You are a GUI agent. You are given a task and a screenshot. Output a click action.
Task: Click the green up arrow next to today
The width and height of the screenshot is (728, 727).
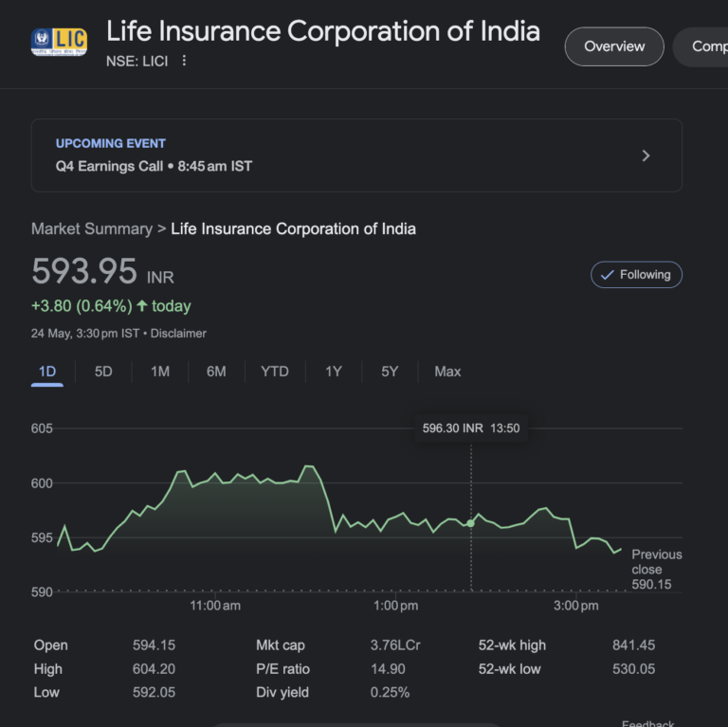(x=142, y=306)
